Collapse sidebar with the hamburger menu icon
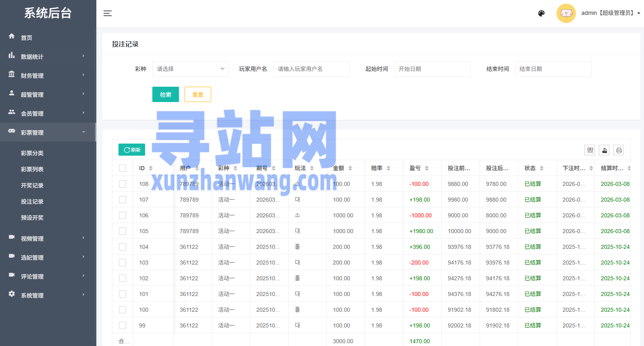Viewport: 644px width, 346px height. click(107, 13)
